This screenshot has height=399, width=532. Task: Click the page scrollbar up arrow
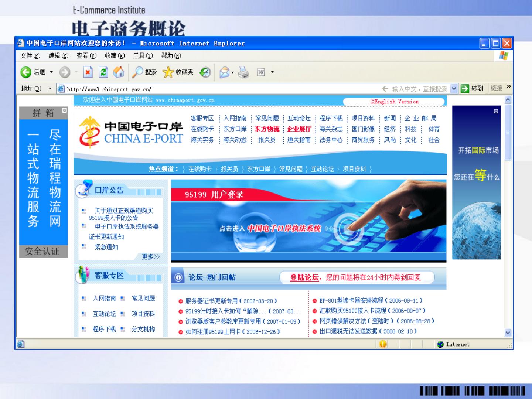508,100
